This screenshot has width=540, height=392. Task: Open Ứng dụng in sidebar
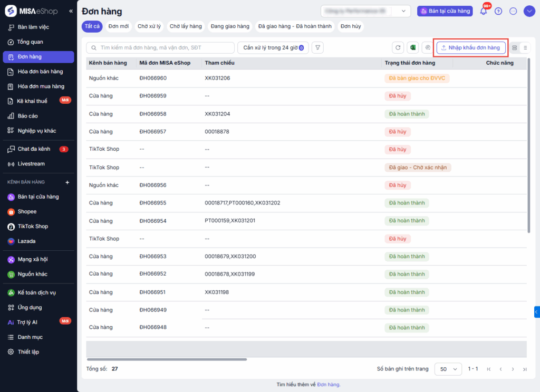tap(30, 307)
